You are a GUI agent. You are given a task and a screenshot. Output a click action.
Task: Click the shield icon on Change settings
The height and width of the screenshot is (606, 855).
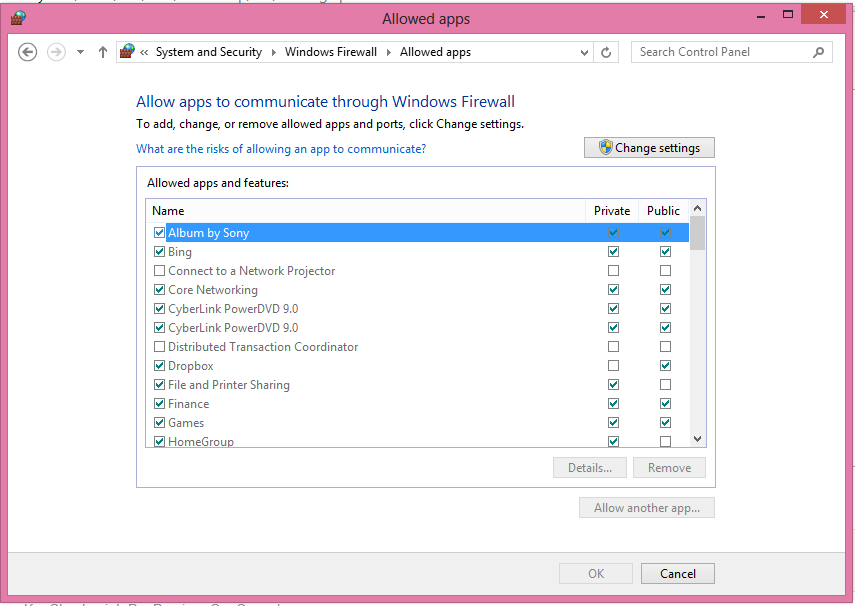pyautogui.click(x=605, y=147)
